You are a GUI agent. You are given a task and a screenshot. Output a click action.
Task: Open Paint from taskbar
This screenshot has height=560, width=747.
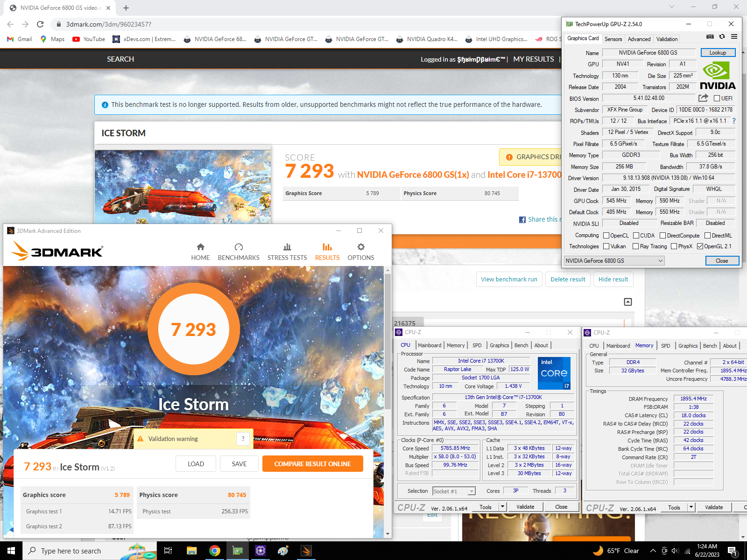pyautogui.click(x=283, y=551)
